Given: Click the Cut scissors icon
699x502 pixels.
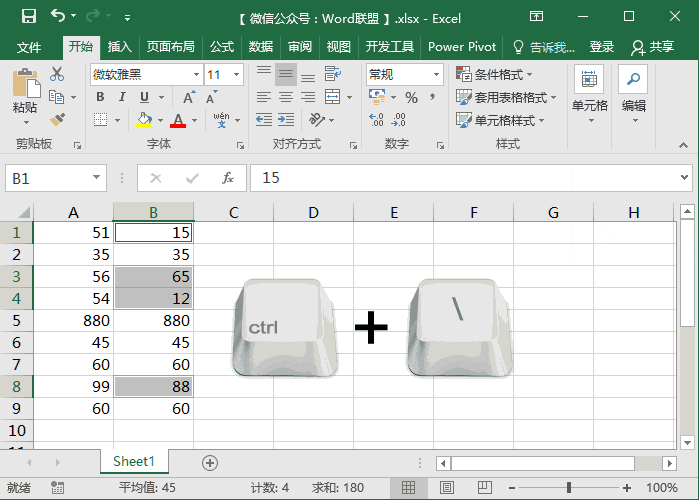Looking at the screenshot, I should click(57, 74).
